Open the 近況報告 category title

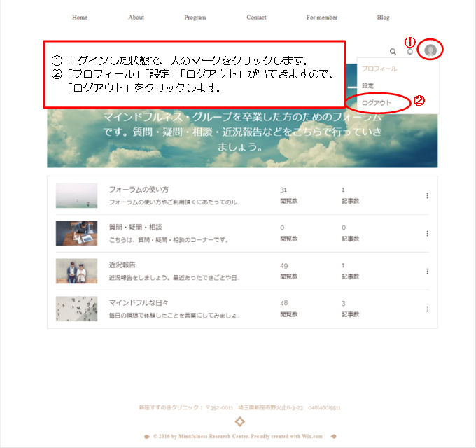[122, 265]
